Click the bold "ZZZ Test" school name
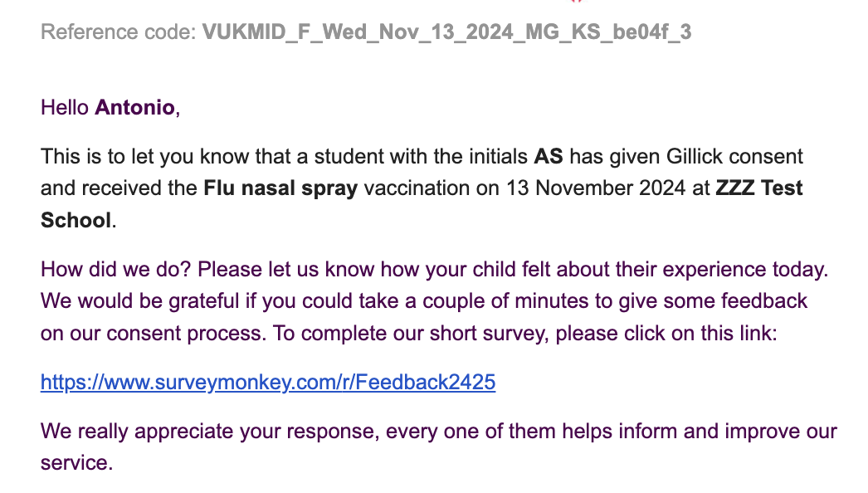This screenshot has height=493, width=868. point(759,188)
